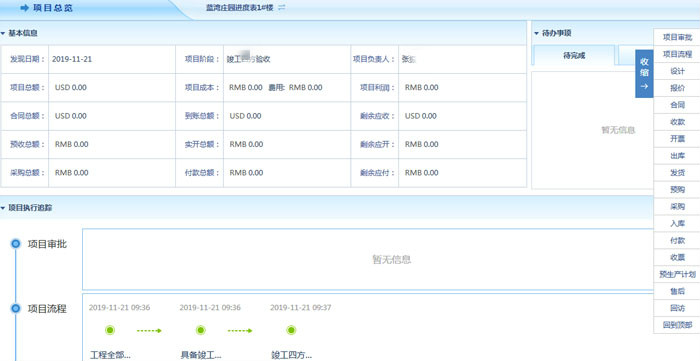This screenshot has height=361, width=700.
Task: Open 入库 from the side menu
Action: tap(677, 224)
